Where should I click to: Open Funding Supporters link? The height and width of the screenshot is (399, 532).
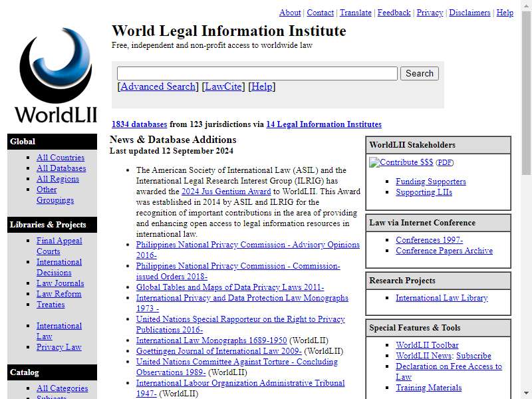pos(430,182)
